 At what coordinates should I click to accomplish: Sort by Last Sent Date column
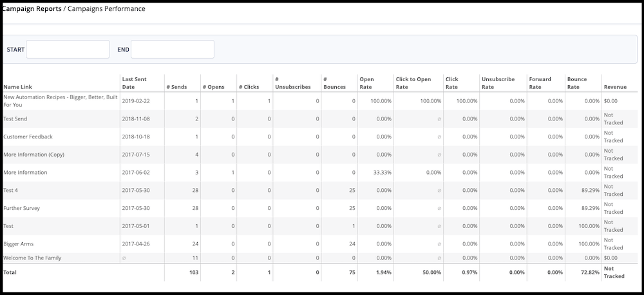(x=134, y=83)
